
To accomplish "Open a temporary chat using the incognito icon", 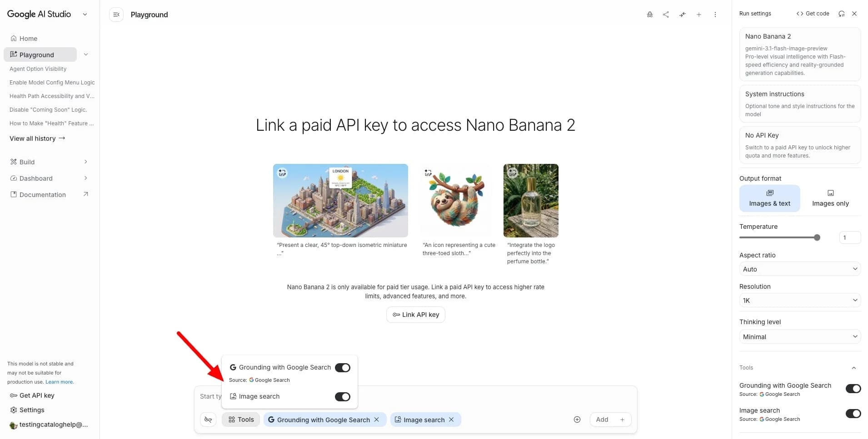I will coord(649,14).
